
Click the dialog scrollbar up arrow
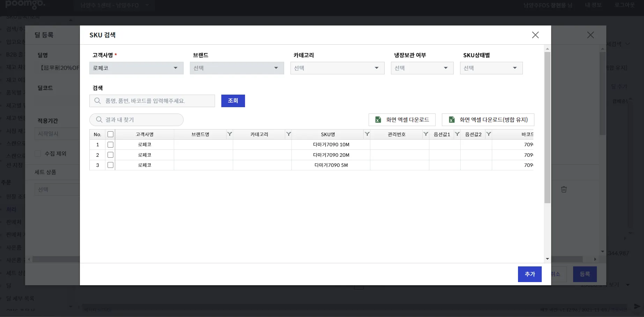pos(547,49)
